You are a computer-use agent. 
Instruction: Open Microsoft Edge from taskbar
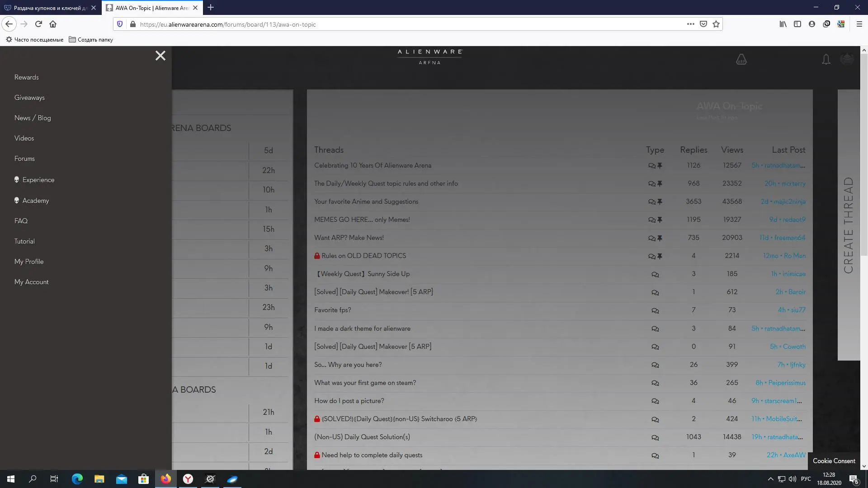[x=77, y=479]
